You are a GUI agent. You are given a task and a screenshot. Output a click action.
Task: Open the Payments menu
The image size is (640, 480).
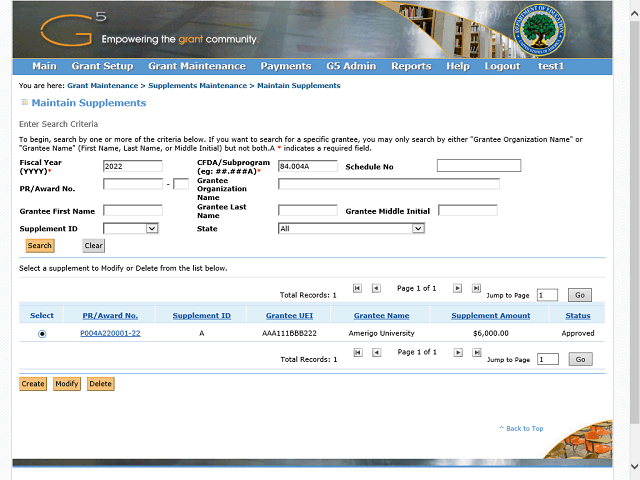click(285, 66)
